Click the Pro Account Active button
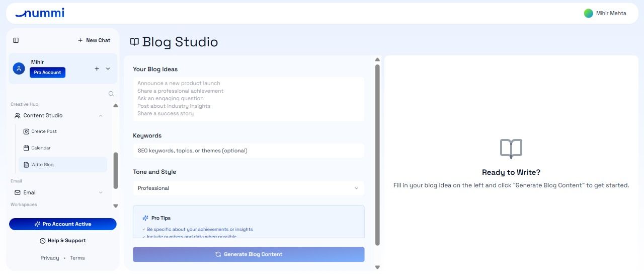644x274 pixels. pos(63,224)
